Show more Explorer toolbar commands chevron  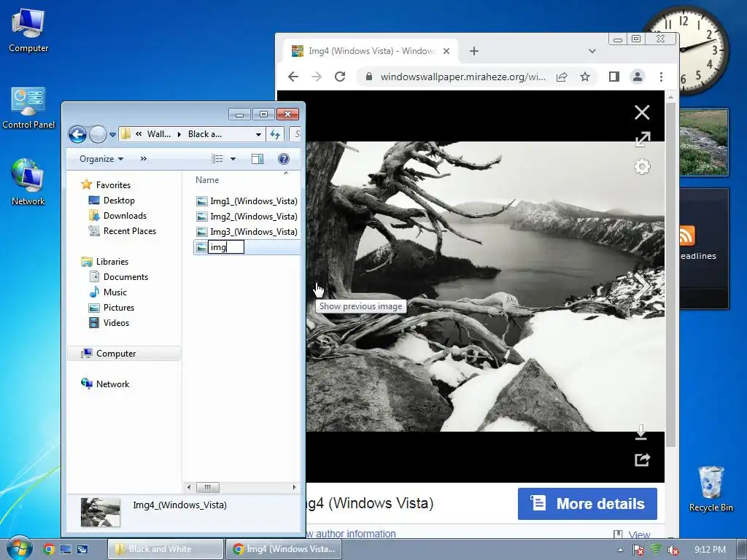coord(144,158)
